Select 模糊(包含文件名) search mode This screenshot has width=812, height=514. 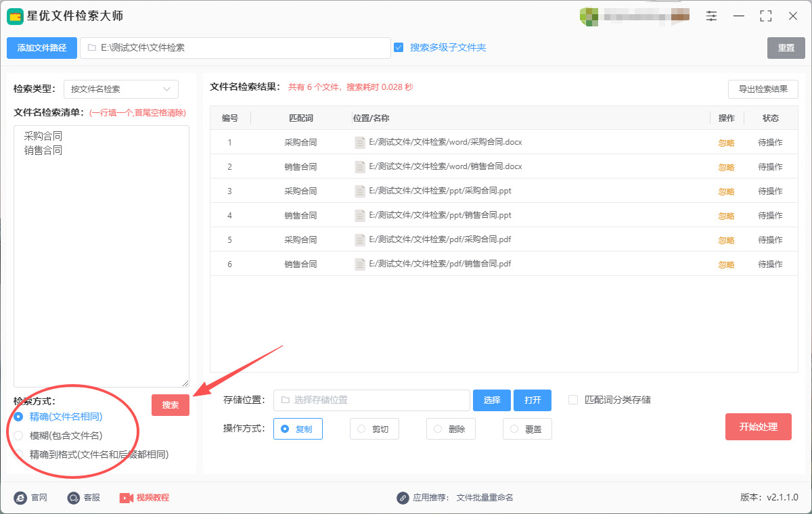point(18,436)
